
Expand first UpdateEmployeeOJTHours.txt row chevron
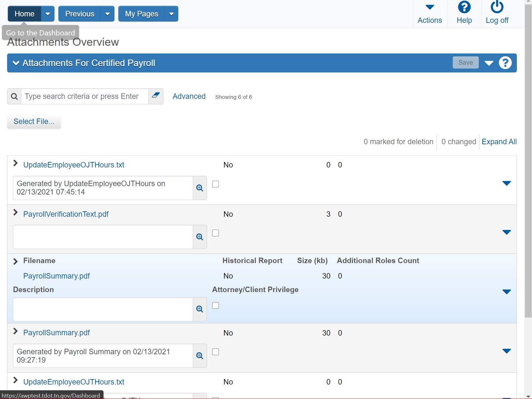click(x=15, y=163)
